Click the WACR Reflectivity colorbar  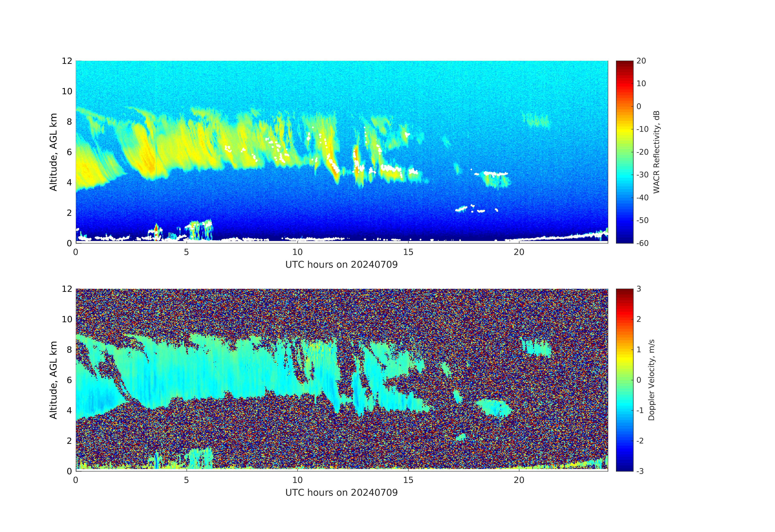pos(624,152)
